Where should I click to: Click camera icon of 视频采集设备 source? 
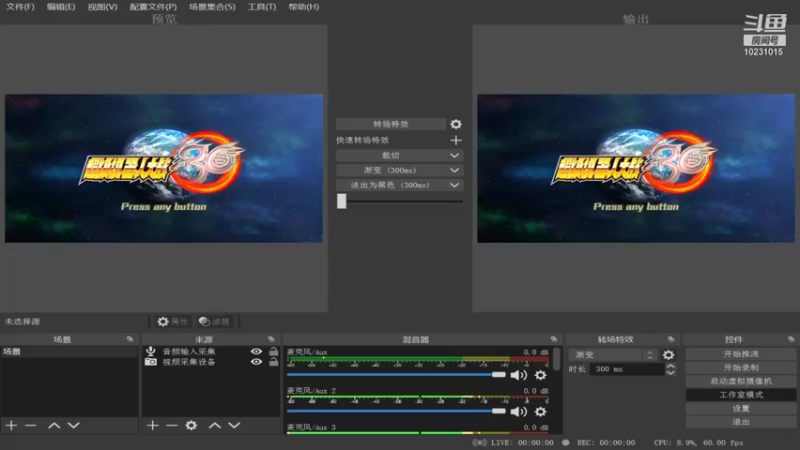coord(151,362)
